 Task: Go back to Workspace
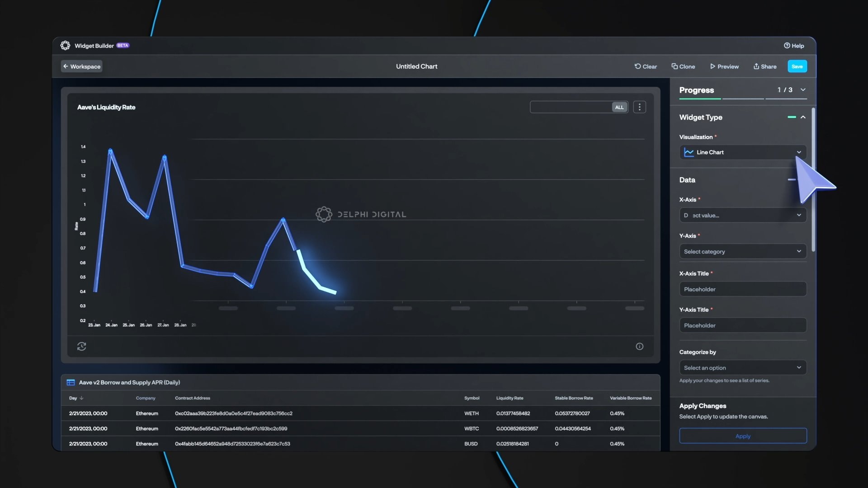coord(81,66)
